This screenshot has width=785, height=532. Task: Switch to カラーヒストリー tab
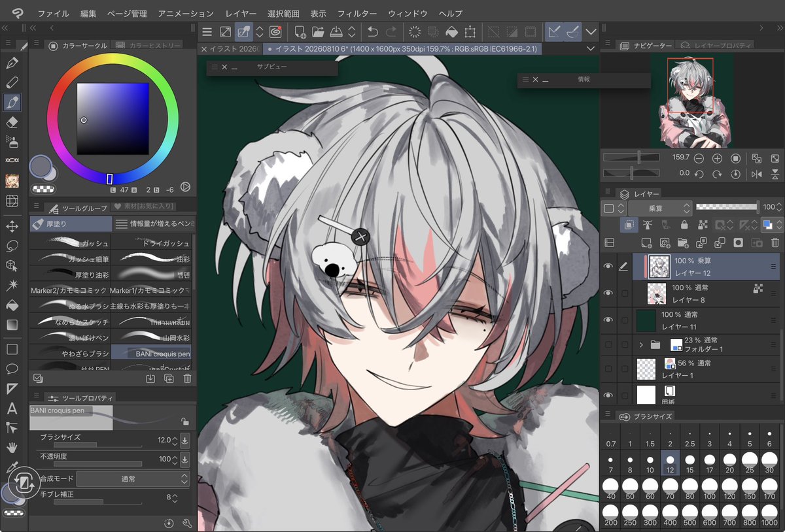[146, 45]
